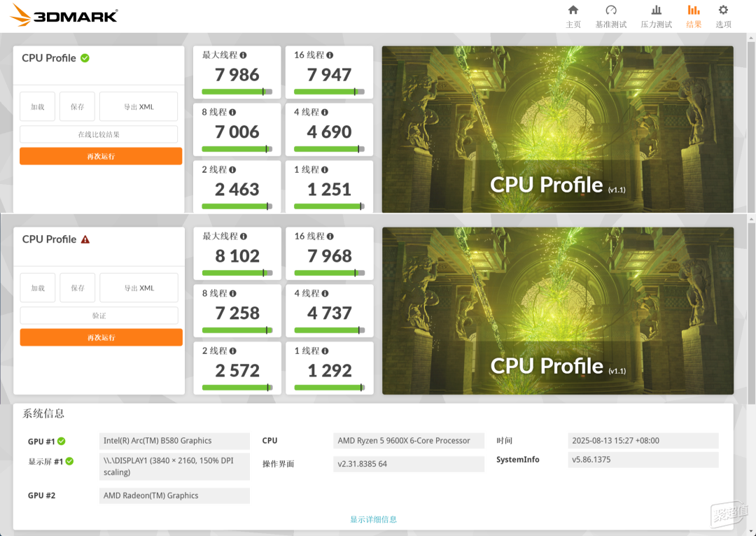Click the green valid checkmark beside top CPU Profile

[x=85, y=58]
